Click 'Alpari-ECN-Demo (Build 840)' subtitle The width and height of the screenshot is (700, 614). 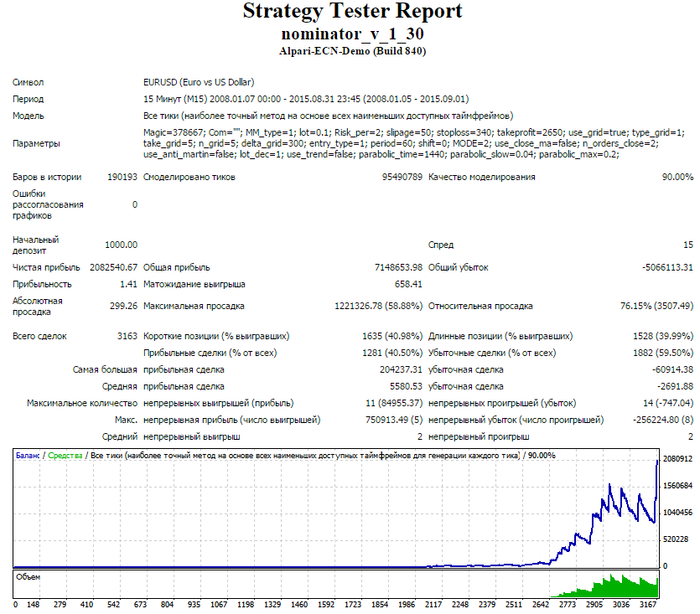click(x=352, y=51)
